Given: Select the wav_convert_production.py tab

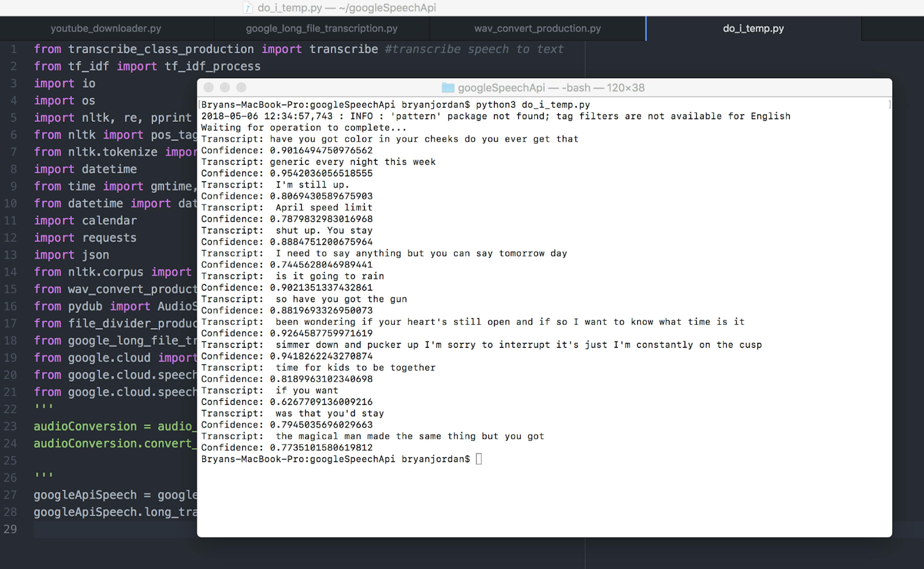Looking at the screenshot, I should [537, 29].
